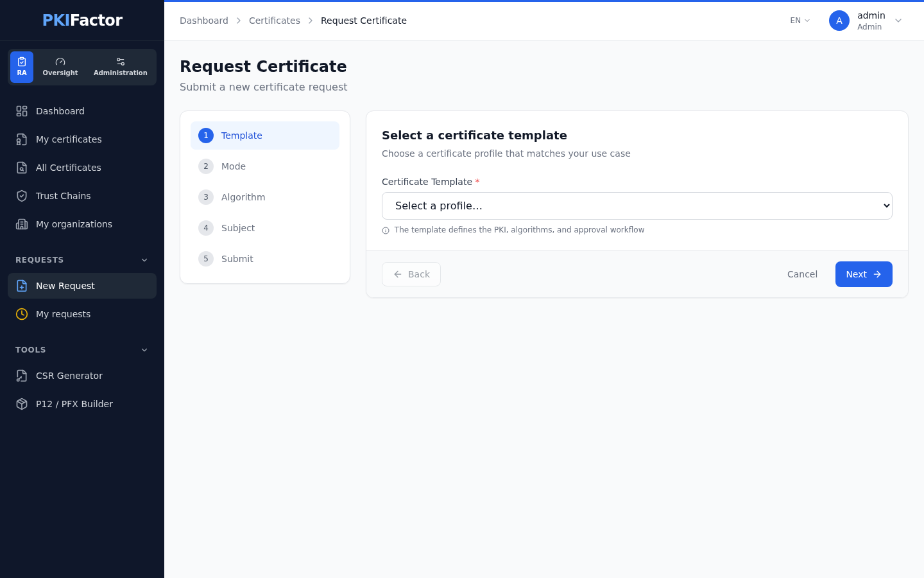This screenshot has width=924, height=578.
Task: Click the CSR Generator icon
Action: tap(22, 376)
